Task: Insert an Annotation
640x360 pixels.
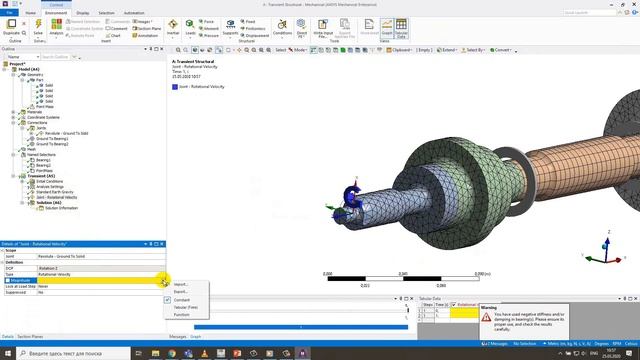Action: [145, 36]
